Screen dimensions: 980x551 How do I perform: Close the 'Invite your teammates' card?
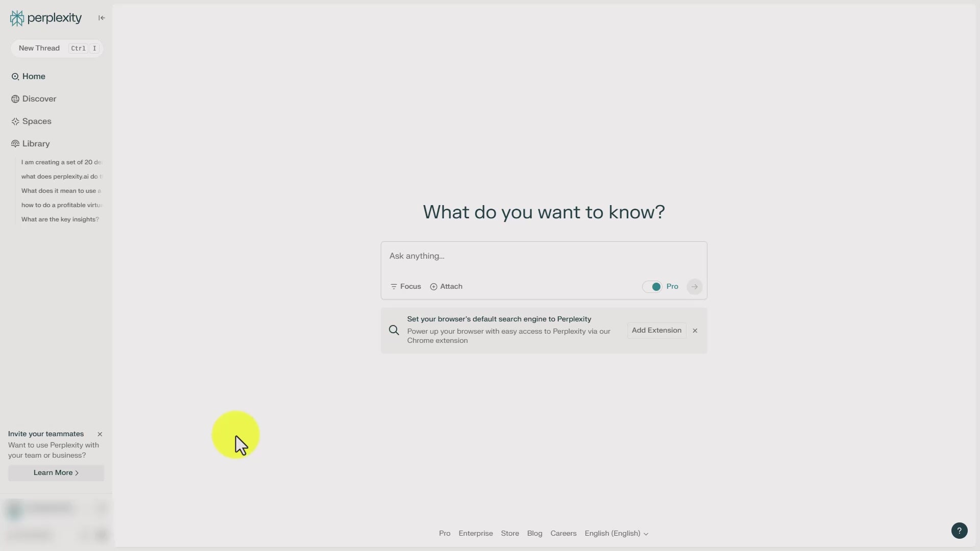tap(100, 434)
